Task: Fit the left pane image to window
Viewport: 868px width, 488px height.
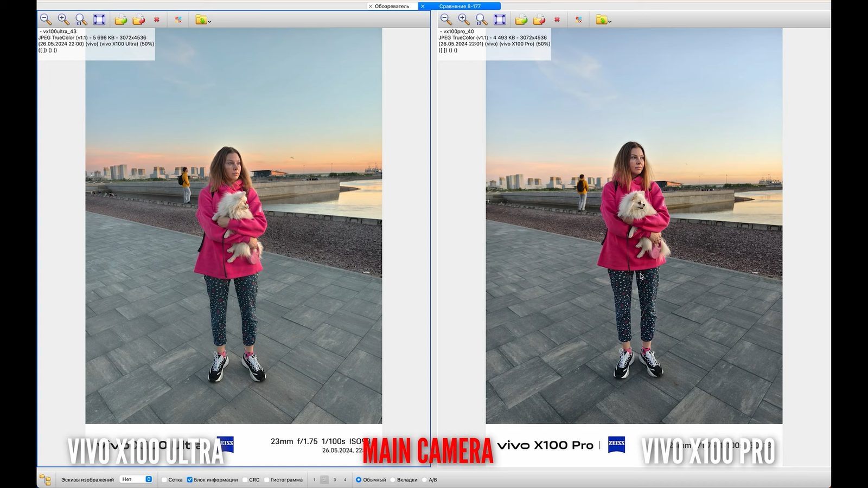Action: [x=99, y=20]
